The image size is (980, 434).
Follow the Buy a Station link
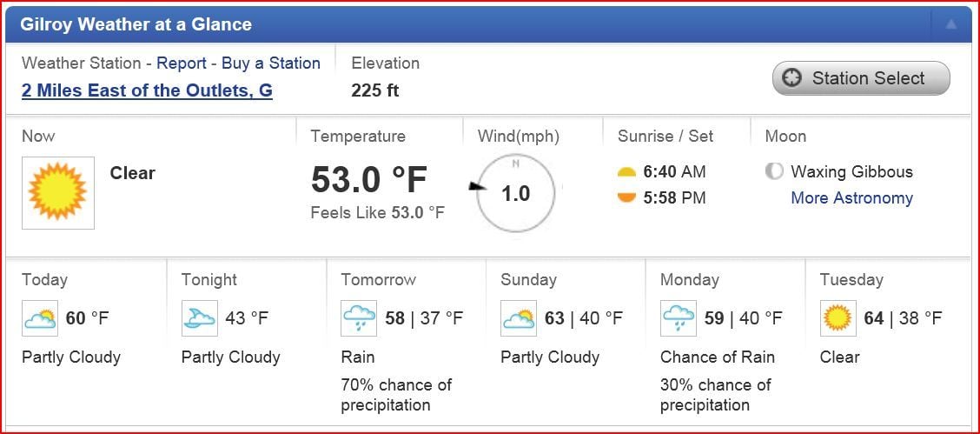271,63
